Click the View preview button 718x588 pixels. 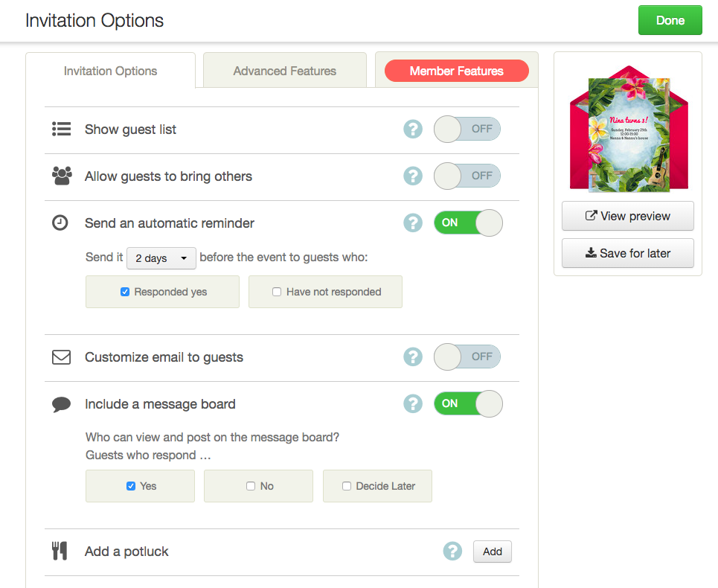coord(627,217)
